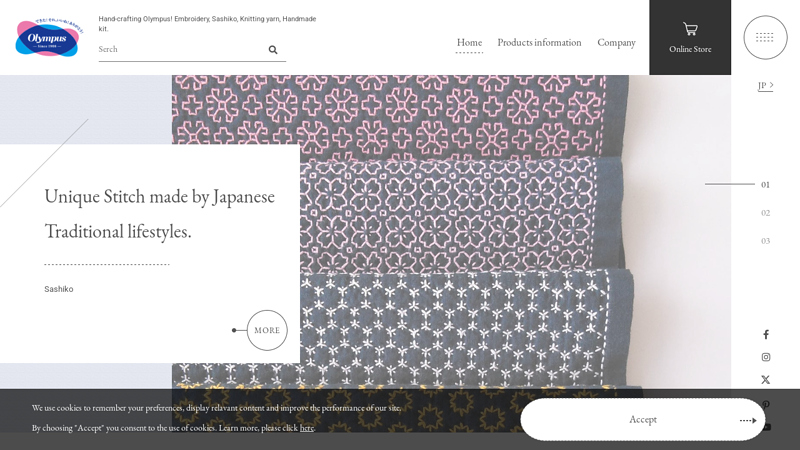Open the grid menu circle button
This screenshot has height=450, width=800.
coord(765,37)
